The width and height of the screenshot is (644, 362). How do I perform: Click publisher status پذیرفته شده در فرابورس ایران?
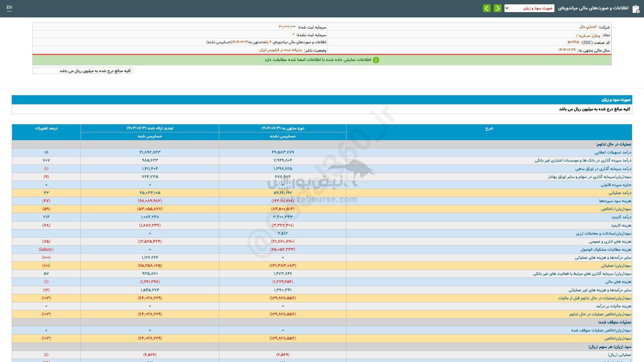click(280, 50)
